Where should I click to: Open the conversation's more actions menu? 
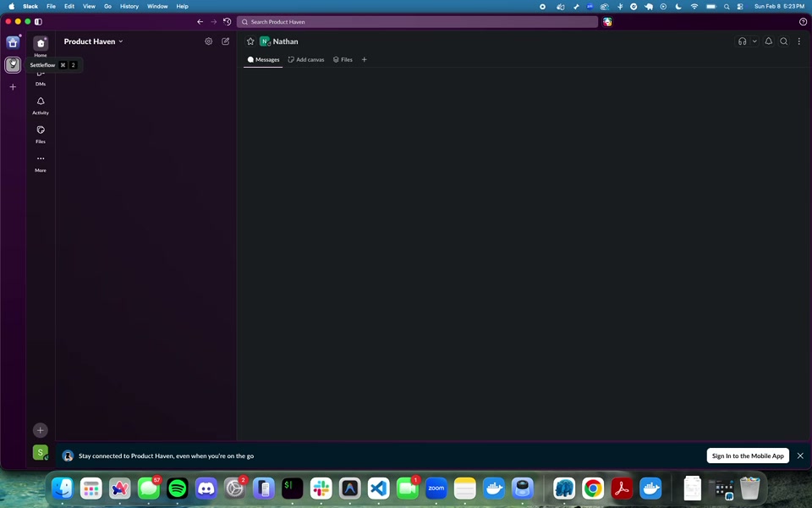pos(799,41)
